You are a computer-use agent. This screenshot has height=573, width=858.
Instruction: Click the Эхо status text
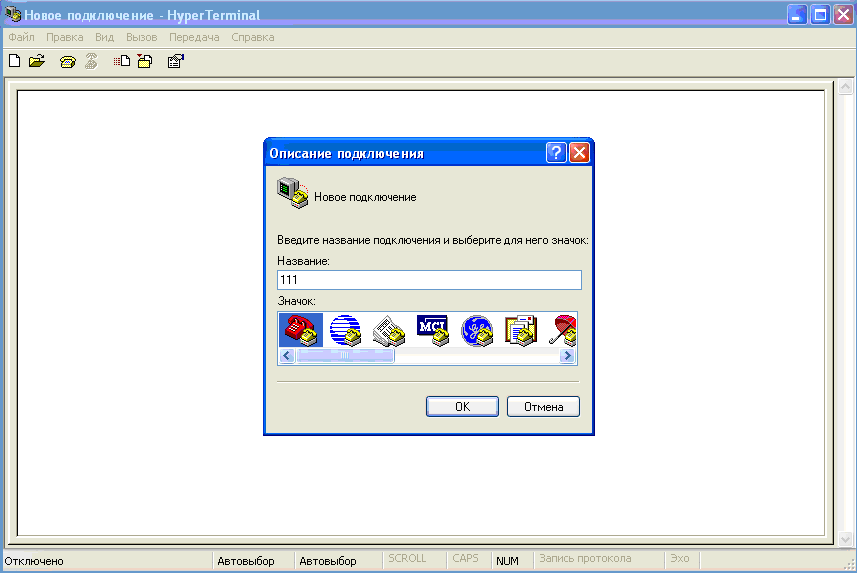(x=680, y=558)
